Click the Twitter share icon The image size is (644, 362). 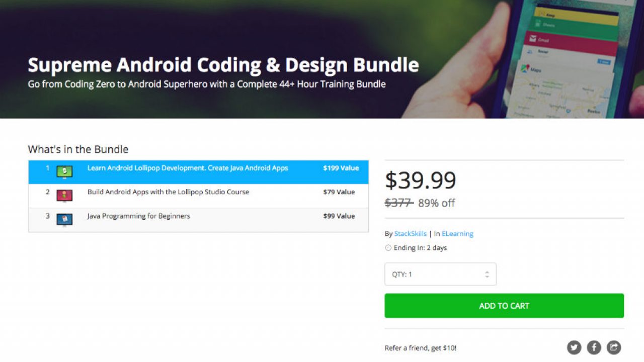(x=574, y=347)
